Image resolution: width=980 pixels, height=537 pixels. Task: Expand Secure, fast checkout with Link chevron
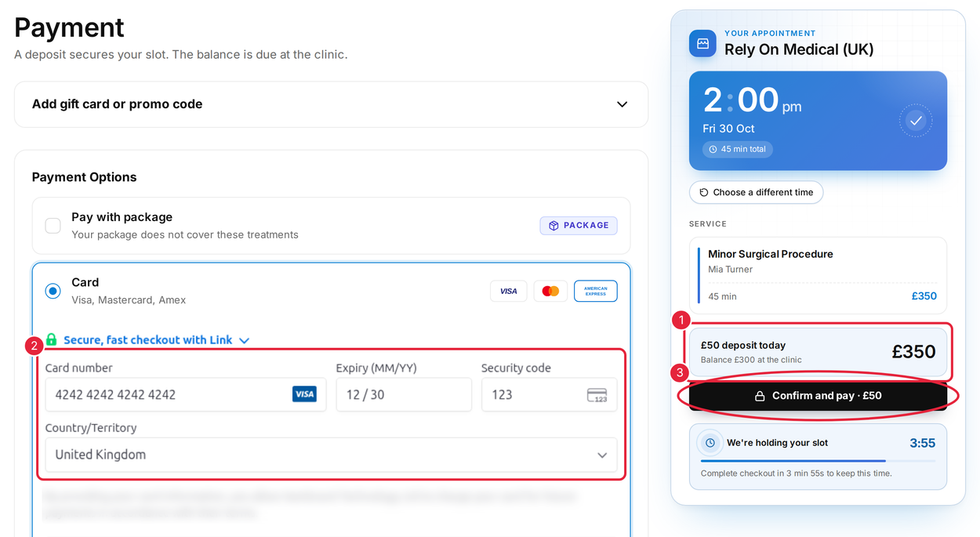point(244,340)
